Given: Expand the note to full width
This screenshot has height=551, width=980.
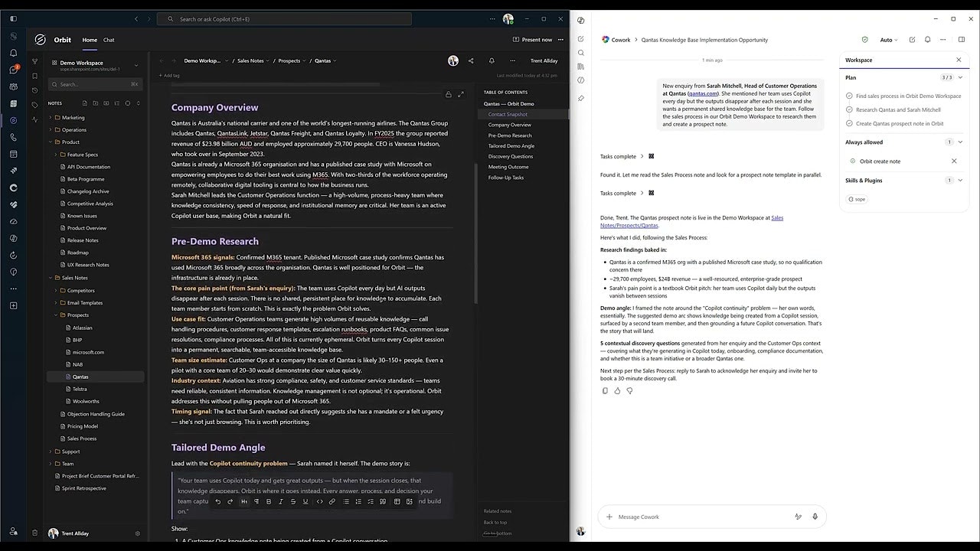Looking at the screenshot, I should point(460,94).
